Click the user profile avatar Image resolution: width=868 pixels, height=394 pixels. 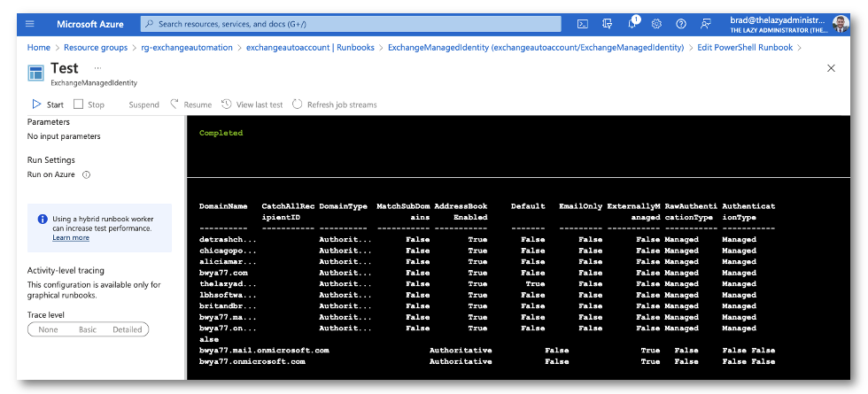click(840, 24)
